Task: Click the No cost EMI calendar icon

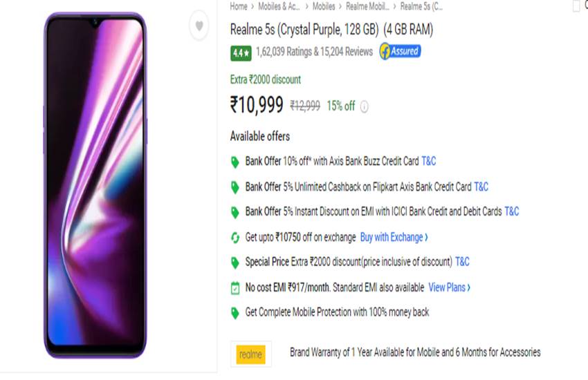Action: [235, 287]
